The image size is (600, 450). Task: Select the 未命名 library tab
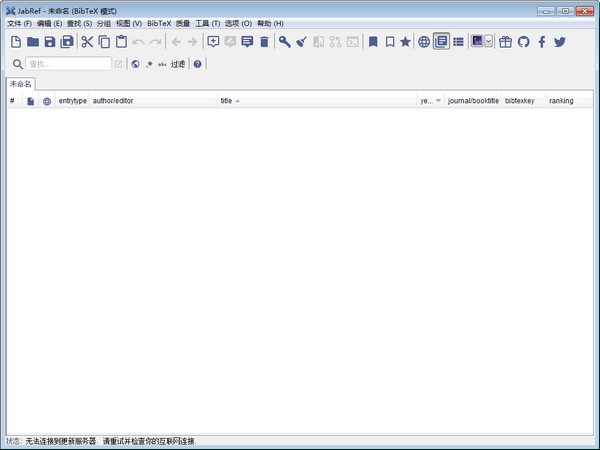(x=21, y=84)
